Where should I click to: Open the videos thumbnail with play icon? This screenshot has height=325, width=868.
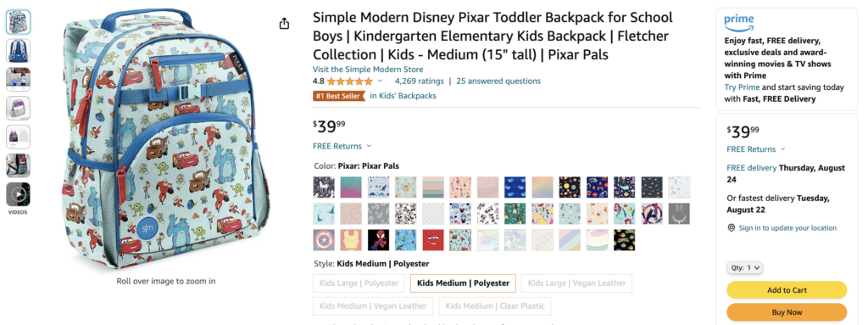click(x=19, y=194)
